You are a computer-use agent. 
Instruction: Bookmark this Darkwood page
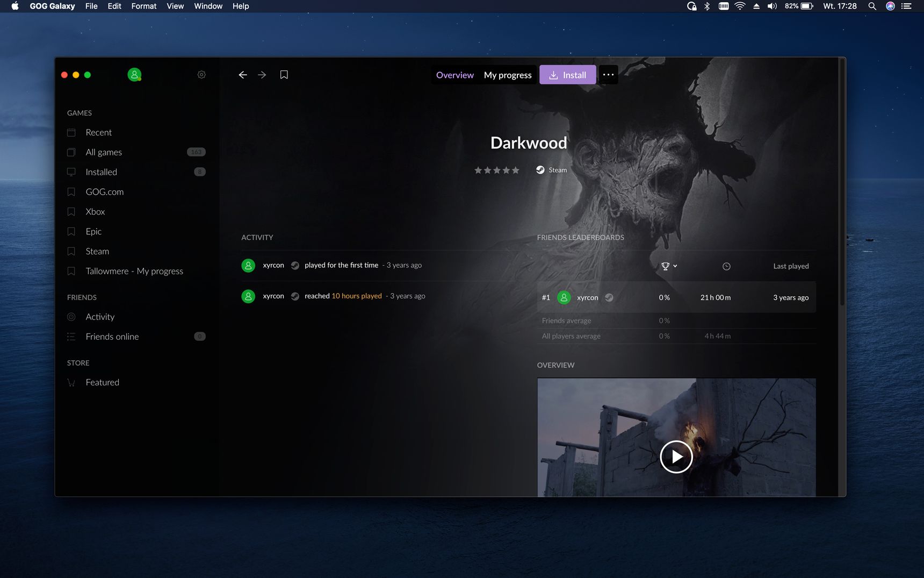click(284, 75)
